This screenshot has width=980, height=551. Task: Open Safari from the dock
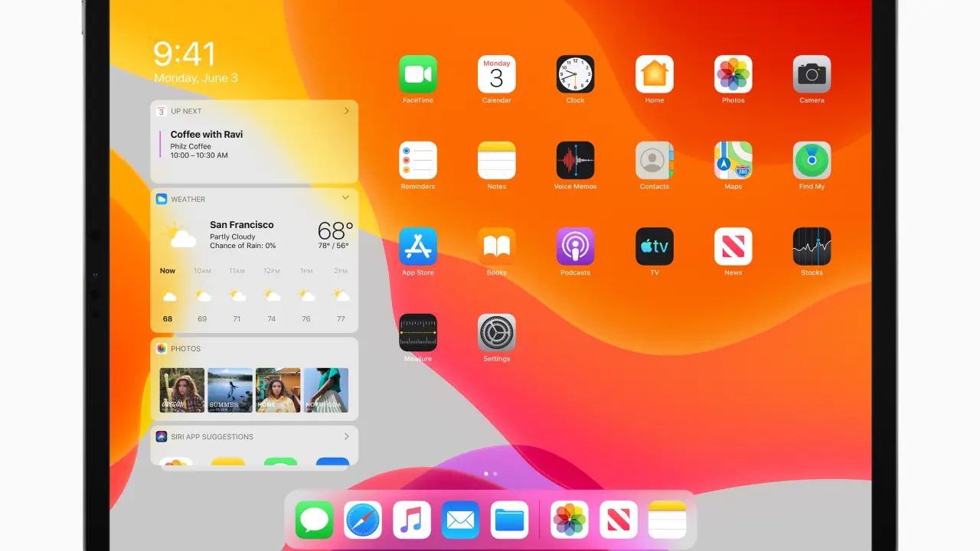pos(363,520)
